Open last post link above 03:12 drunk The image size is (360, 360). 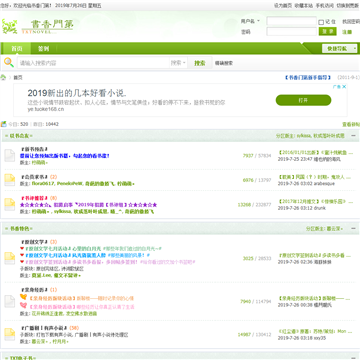pyautogui.click(x=315, y=201)
